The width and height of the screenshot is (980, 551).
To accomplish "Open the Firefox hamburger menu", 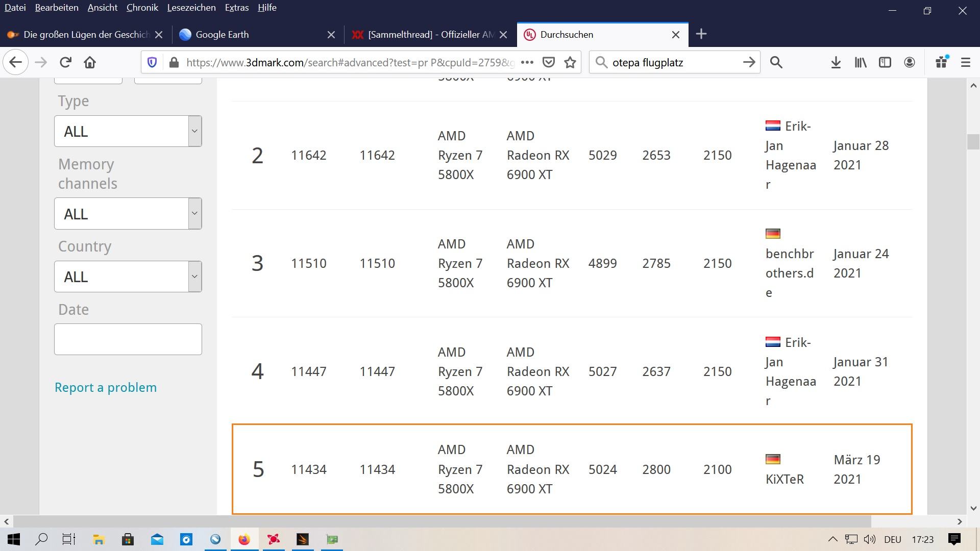I will (x=966, y=62).
